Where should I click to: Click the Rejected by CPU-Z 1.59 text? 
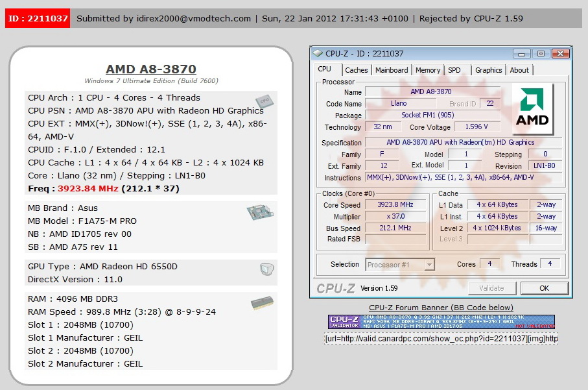[471, 18]
